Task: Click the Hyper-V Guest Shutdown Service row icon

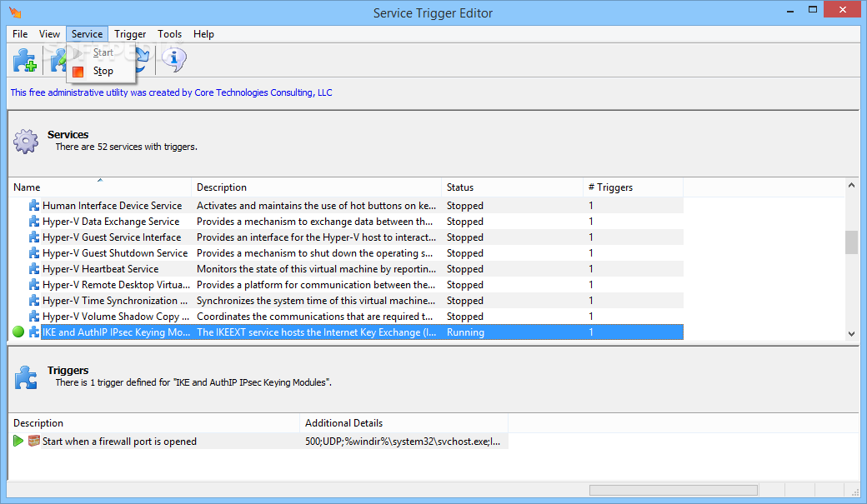Action: point(33,253)
